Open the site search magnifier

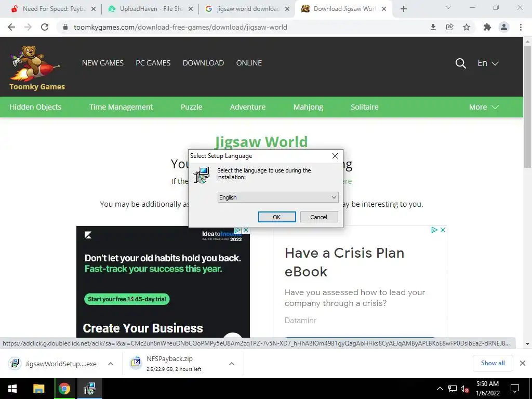point(460,63)
